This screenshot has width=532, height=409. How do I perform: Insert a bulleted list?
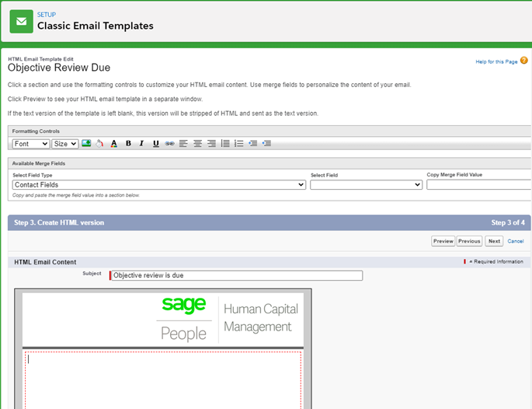pyautogui.click(x=225, y=144)
